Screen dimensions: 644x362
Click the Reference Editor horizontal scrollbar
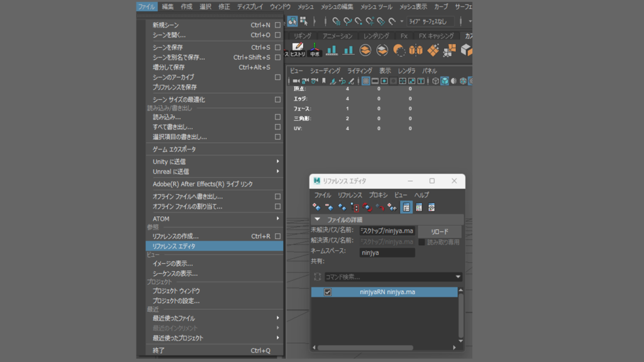point(365,348)
